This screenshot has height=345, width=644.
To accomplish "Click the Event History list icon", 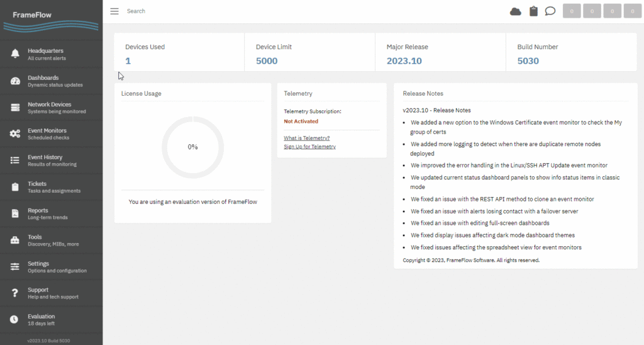I will 15,161.
